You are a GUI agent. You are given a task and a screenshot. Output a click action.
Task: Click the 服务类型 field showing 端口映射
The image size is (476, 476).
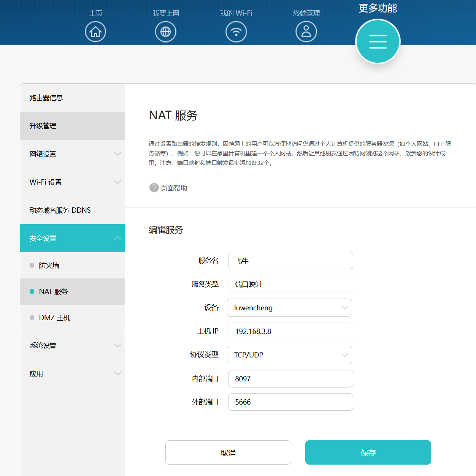pos(290,284)
